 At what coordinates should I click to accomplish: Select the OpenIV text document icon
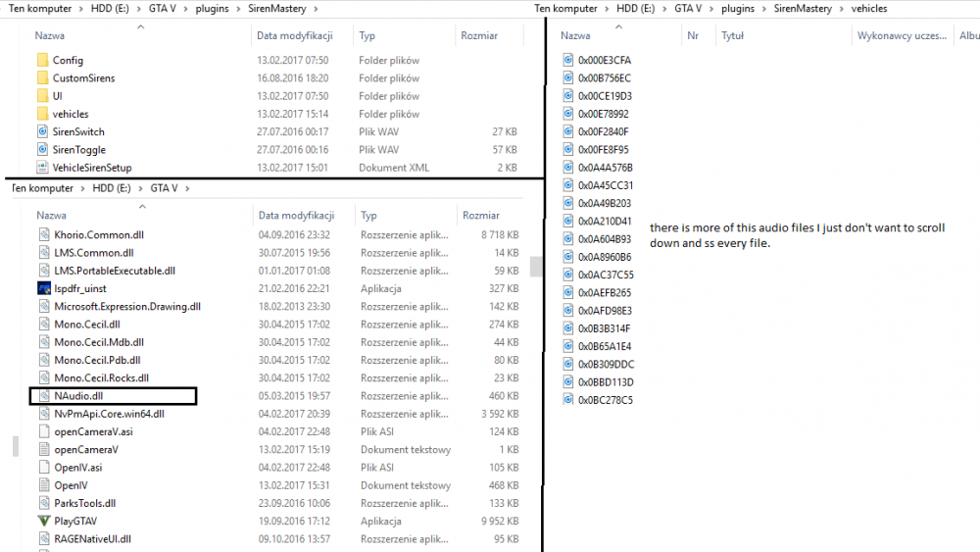click(44, 485)
